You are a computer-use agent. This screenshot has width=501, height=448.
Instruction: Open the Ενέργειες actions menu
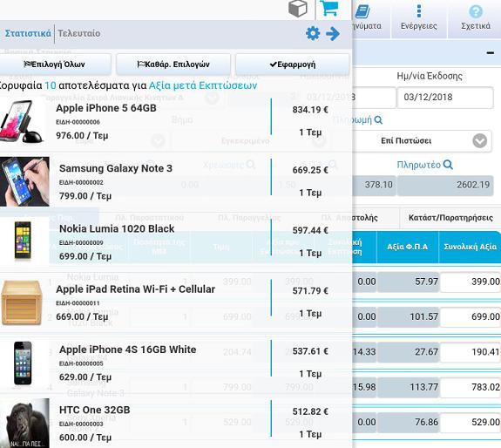coord(419,18)
